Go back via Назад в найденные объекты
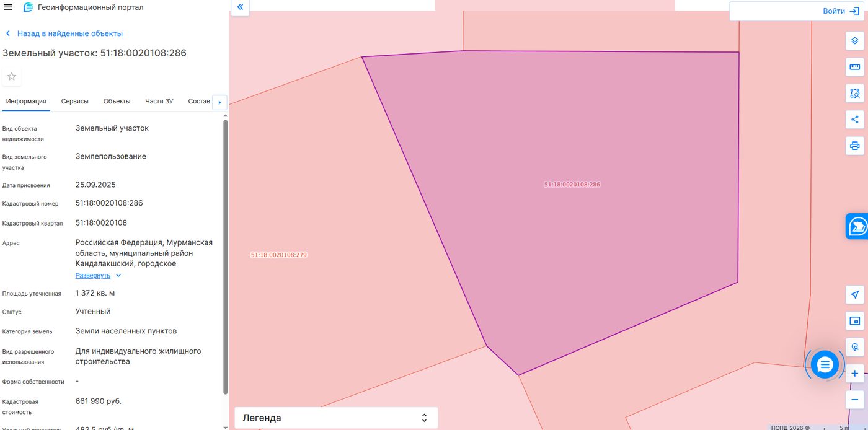This screenshot has width=868, height=430. 64,33
